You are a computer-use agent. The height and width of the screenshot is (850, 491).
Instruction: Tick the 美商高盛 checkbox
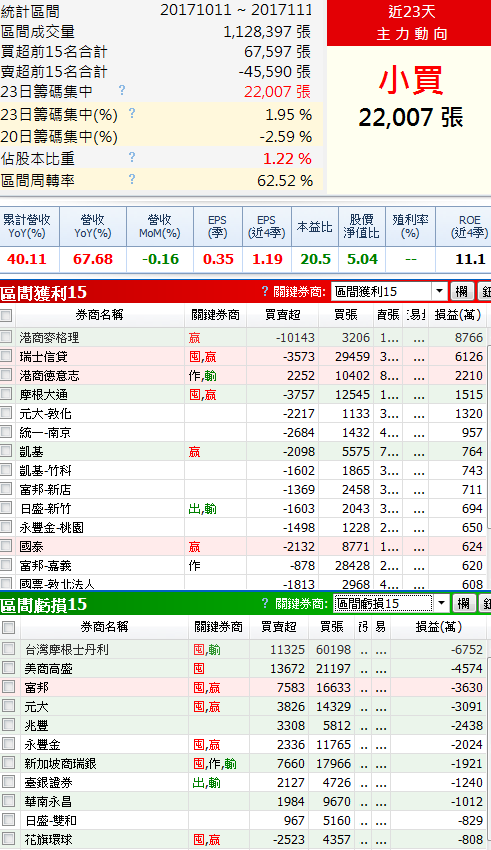[x=8, y=667]
